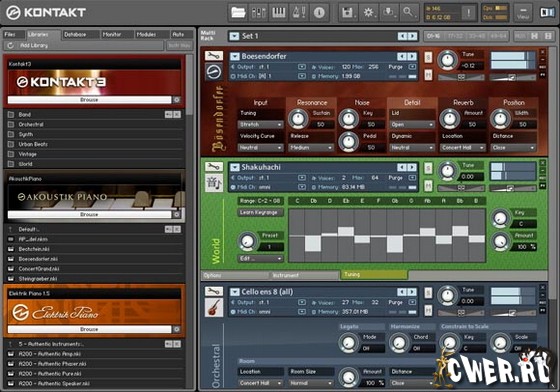
Task: Solo the Cello ens 8 instrument
Action: point(428,293)
